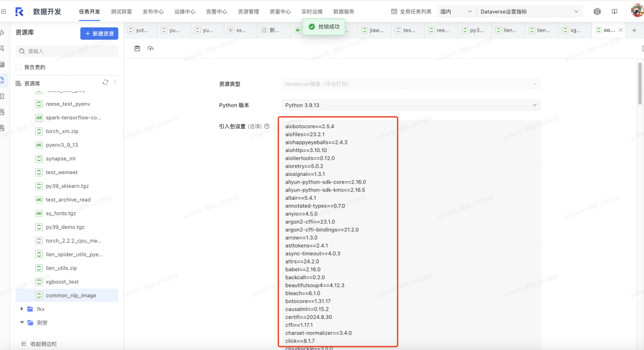The height and width of the screenshot is (350, 644).
Task: Collapse the 则安 folder
Action: 22,323
